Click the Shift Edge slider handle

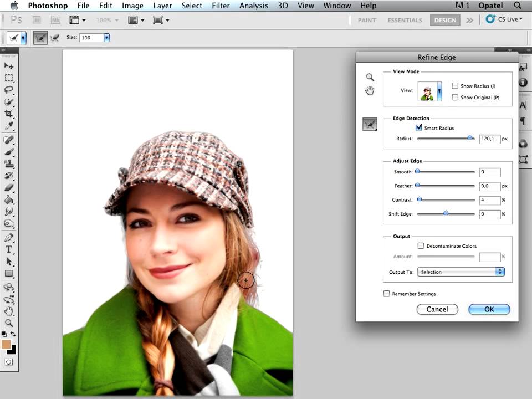point(446,213)
